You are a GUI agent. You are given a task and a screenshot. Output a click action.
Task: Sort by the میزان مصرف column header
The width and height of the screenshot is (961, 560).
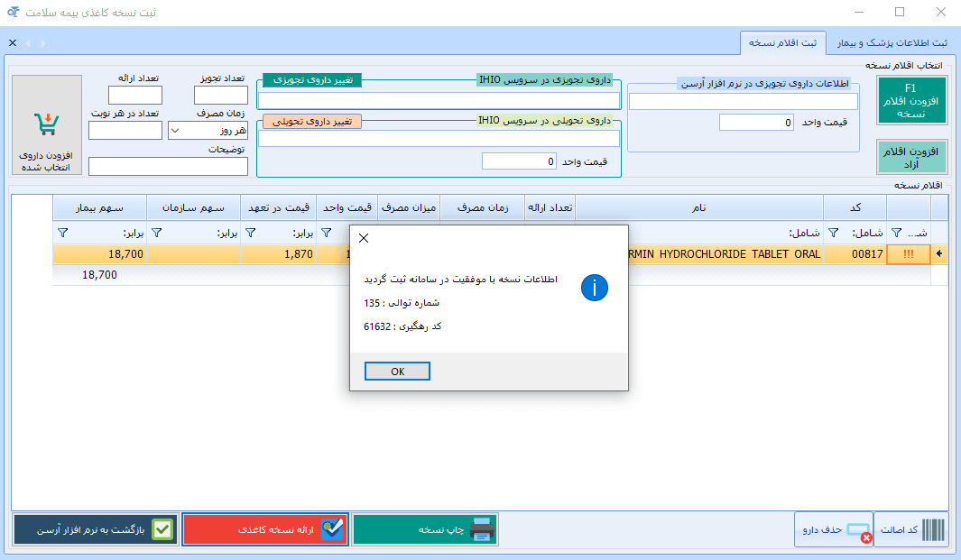(409, 207)
